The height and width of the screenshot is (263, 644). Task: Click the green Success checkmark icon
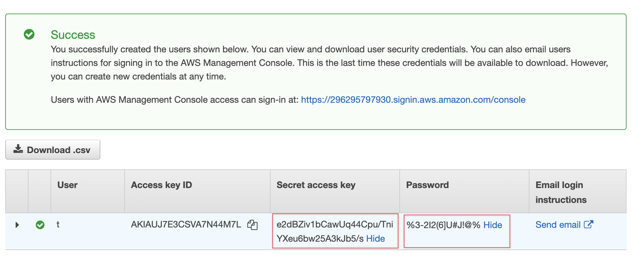coord(29,34)
